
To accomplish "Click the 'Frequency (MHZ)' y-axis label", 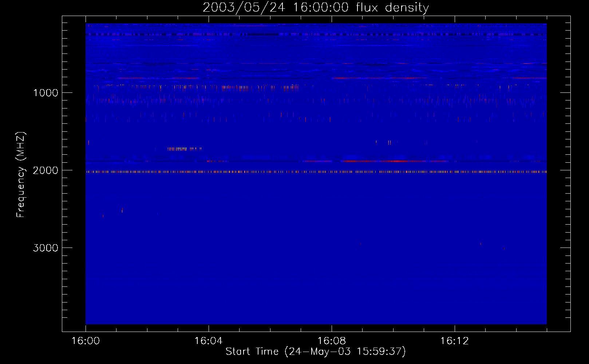I will tap(21, 175).
